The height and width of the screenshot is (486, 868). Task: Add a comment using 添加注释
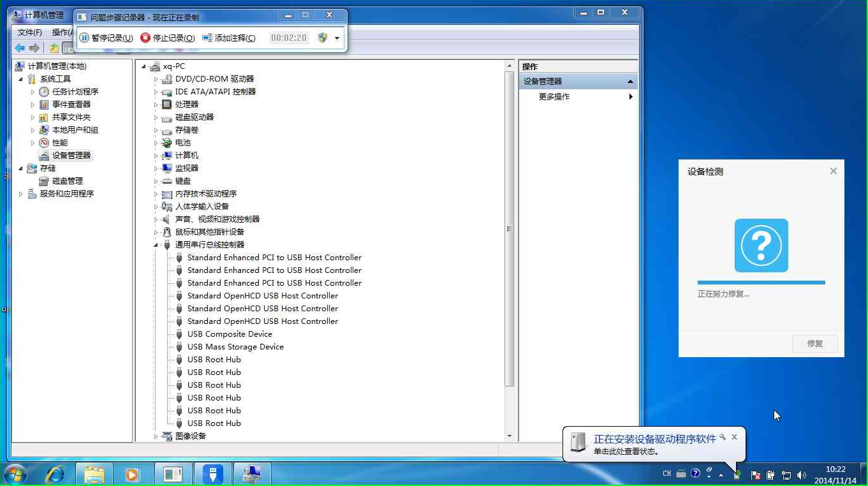tap(228, 38)
